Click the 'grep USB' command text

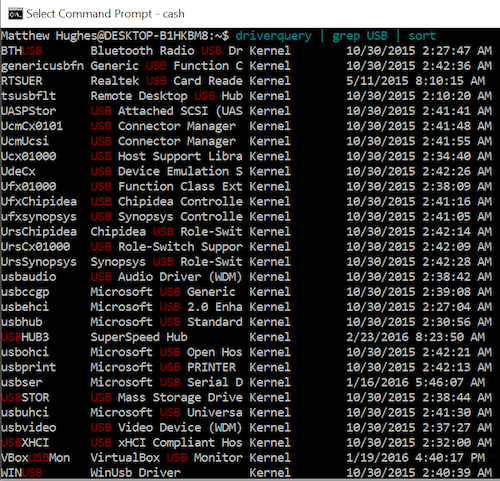[x=360, y=36]
